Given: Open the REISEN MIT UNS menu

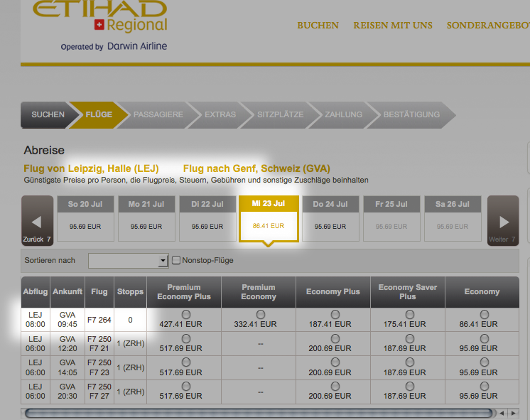Looking at the screenshot, I should point(392,26).
